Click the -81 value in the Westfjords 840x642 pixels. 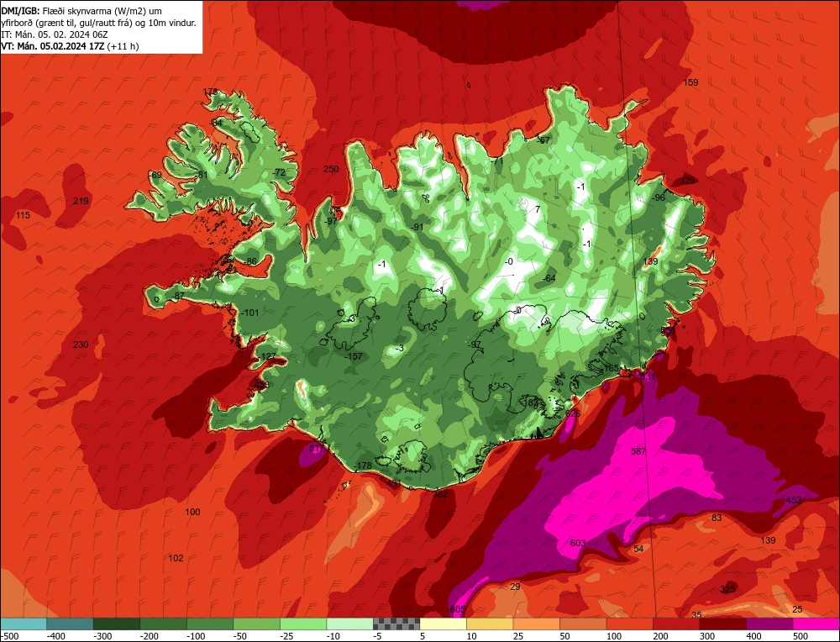201,175
